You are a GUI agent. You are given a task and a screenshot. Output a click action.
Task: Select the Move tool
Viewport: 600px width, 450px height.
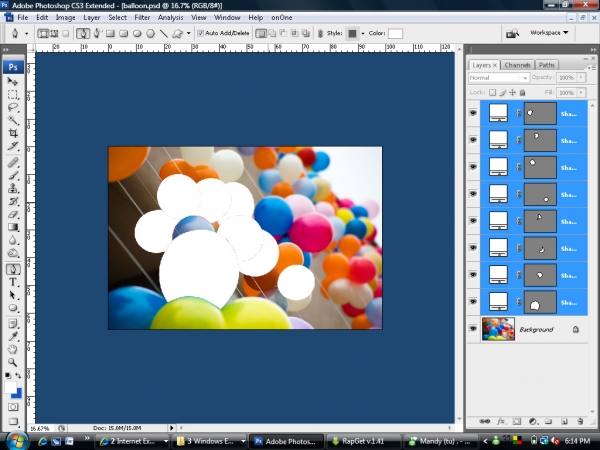click(13, 82)
